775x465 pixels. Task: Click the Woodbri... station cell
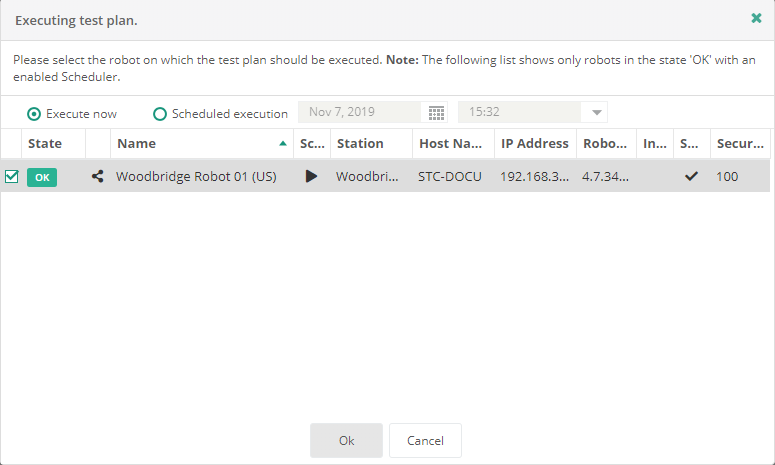pos(367,176)
